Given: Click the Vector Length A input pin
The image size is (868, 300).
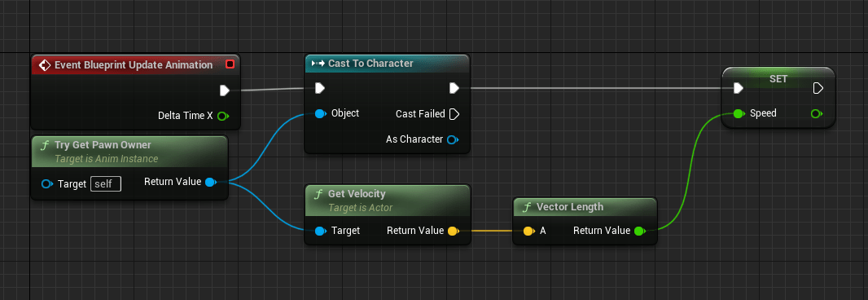Looking at the screenshot, I should point(528,231).
